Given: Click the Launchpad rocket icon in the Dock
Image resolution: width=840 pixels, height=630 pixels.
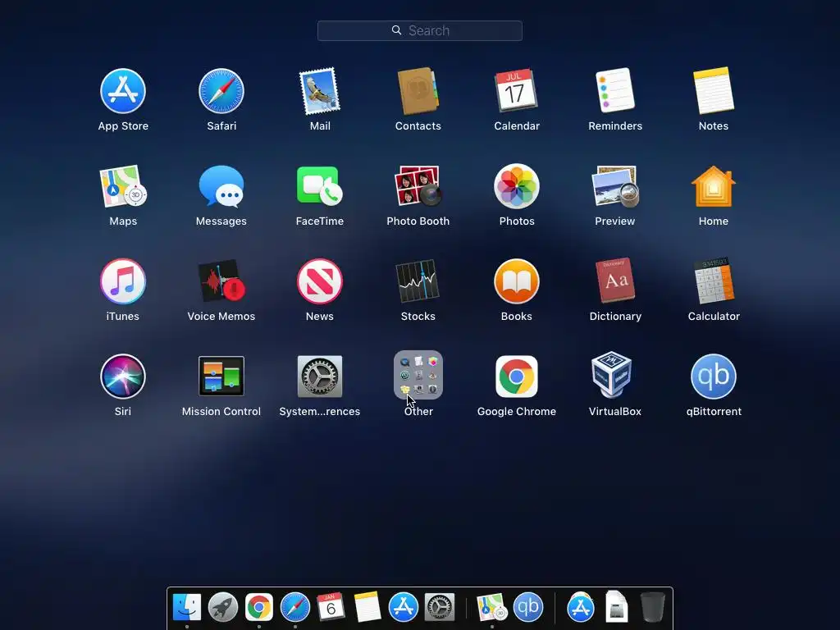Looking at the screenshot, I should tap(223, 607).
